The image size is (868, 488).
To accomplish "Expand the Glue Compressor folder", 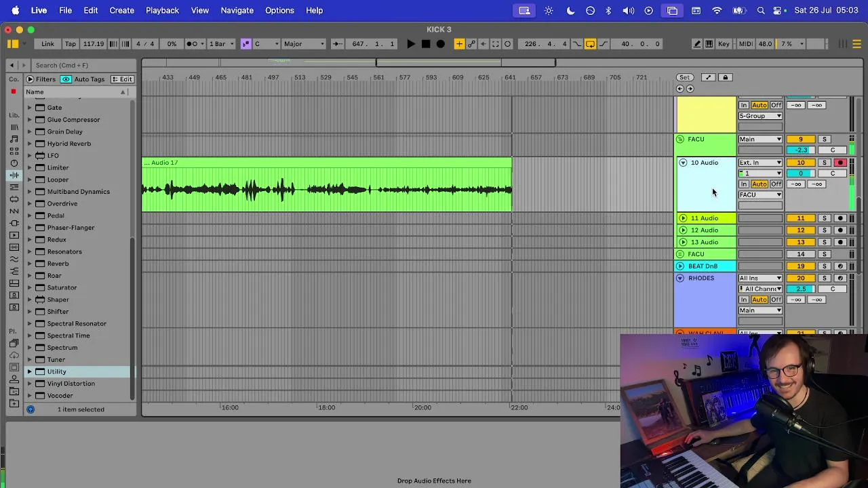I will tap(30, 120).
